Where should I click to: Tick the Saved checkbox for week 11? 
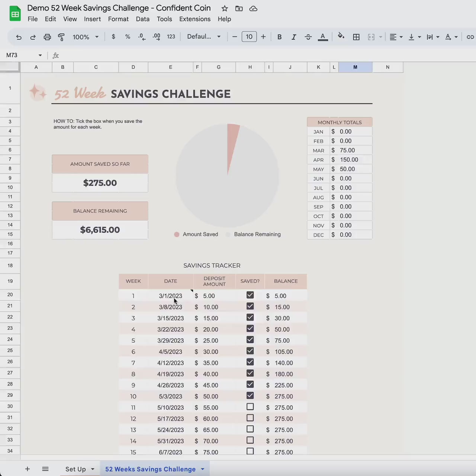click(x=250, y=407)
